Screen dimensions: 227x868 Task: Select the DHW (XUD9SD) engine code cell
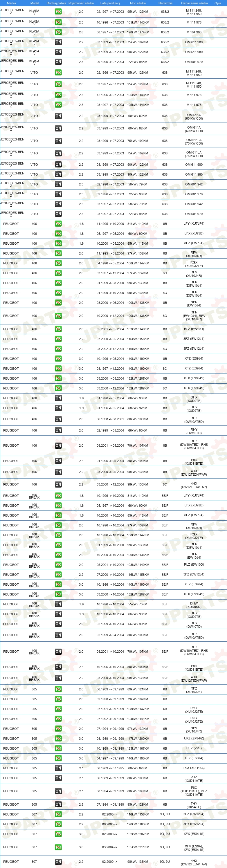[x=194, y=605]
